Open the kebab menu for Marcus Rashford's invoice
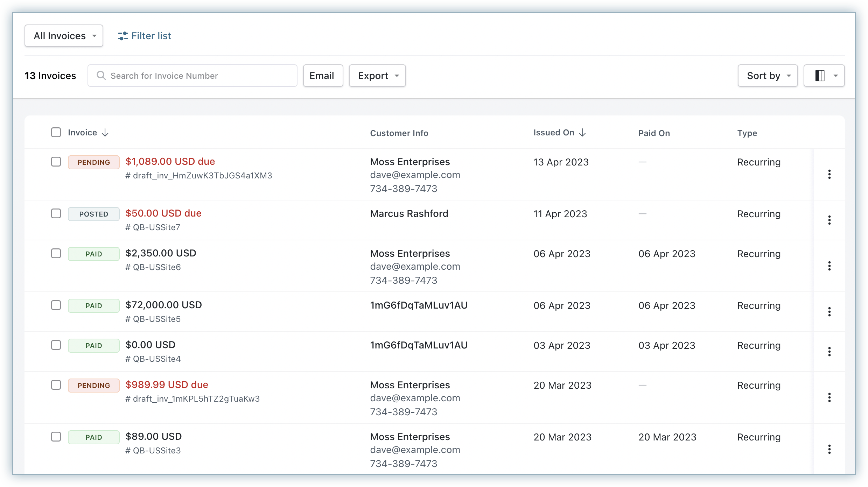 [830, 220]
